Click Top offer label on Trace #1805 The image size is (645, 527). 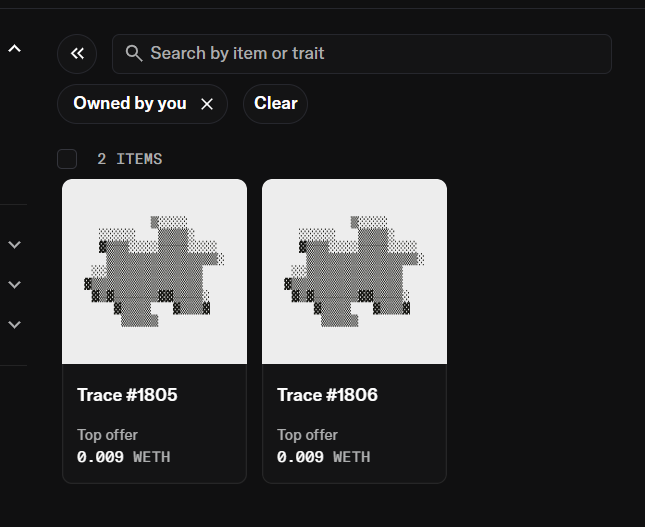pos(107,435)
